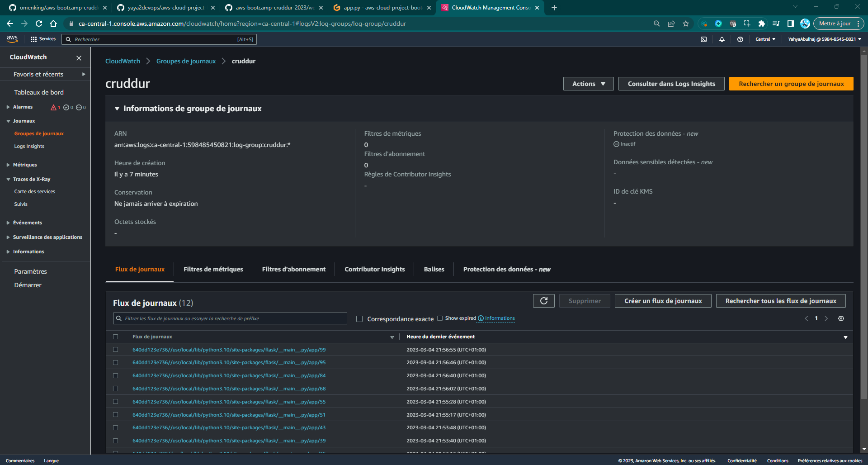Click the page vertical scrollbar

pyautogui.click(x=864, y=226)
